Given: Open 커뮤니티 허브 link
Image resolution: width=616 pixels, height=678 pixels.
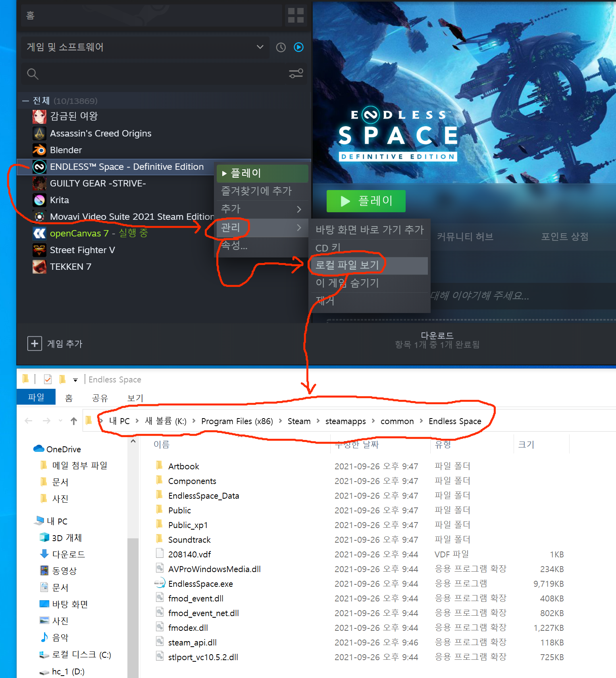Looking at the screenshot, I should click(465, 237).
